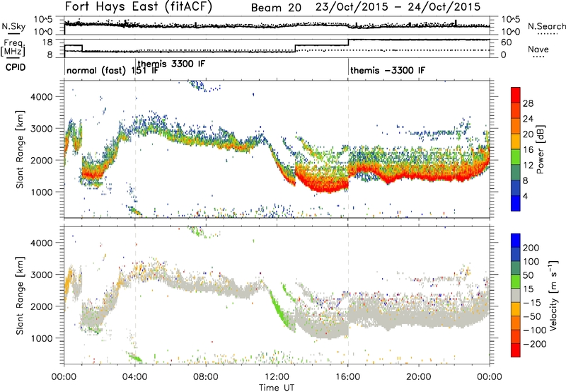Image resolution: width=566 pixels, height=392 pixels.
Task: Click the 'Fort Hays East (fitACF)' title
Action: click(139, 6)
